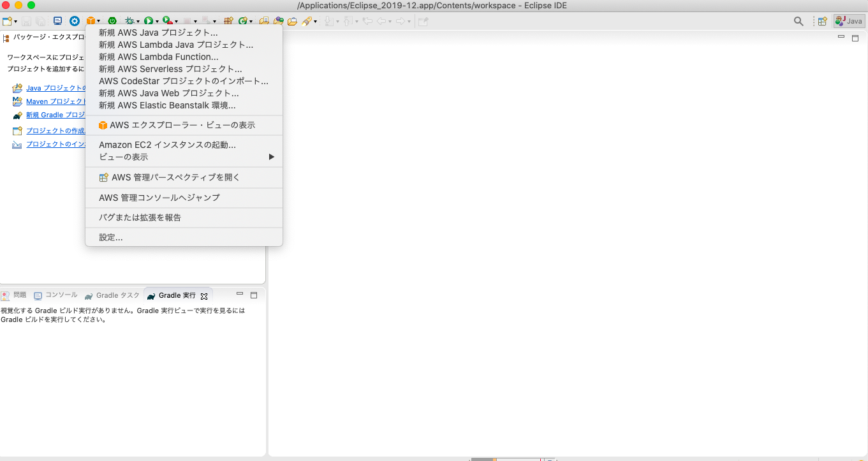Screen dimensions: 868x461
Task: Open AWS 管理パースペクティブを開く
Action: 184,177
